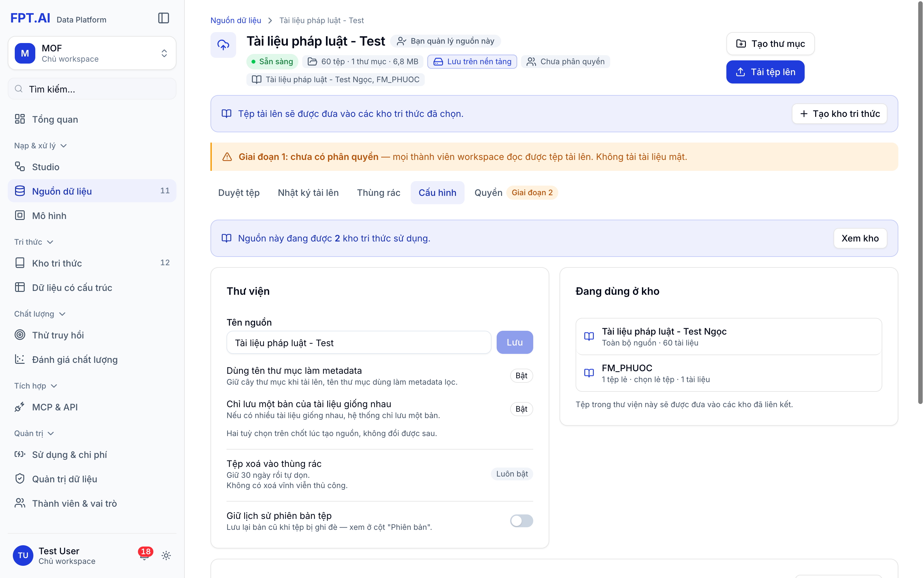Collapse the sidebar panel icon
This screenshot has width=924, height=578.
163,18
